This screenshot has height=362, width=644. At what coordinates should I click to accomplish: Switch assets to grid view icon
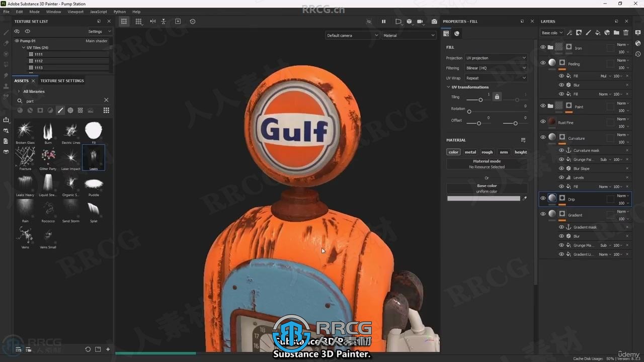106,110
